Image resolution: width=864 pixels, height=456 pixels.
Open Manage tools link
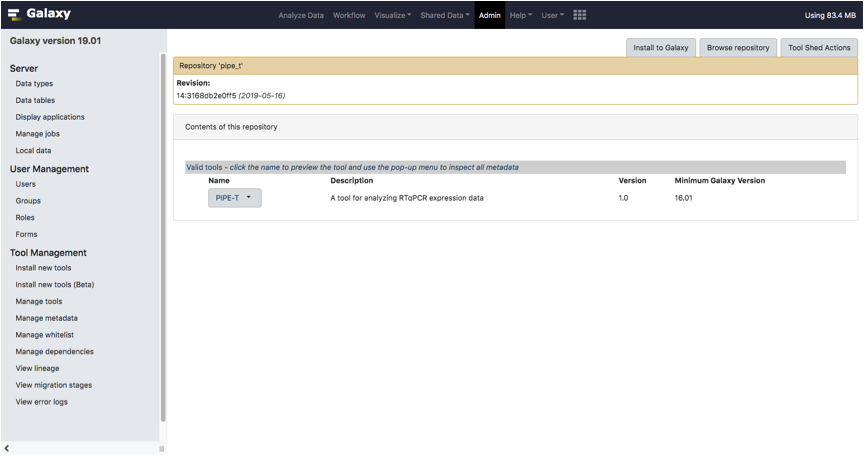click(39, 301)
